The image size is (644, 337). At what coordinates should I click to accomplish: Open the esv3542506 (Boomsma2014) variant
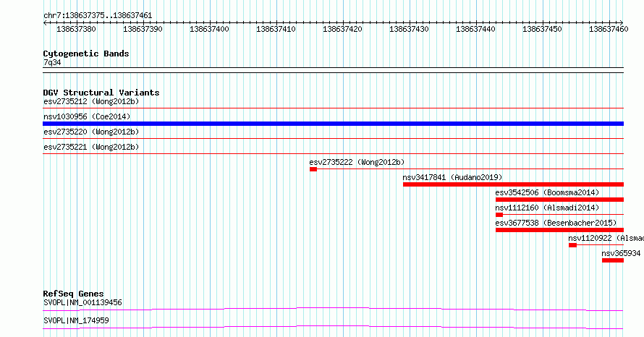click(547, 192)
